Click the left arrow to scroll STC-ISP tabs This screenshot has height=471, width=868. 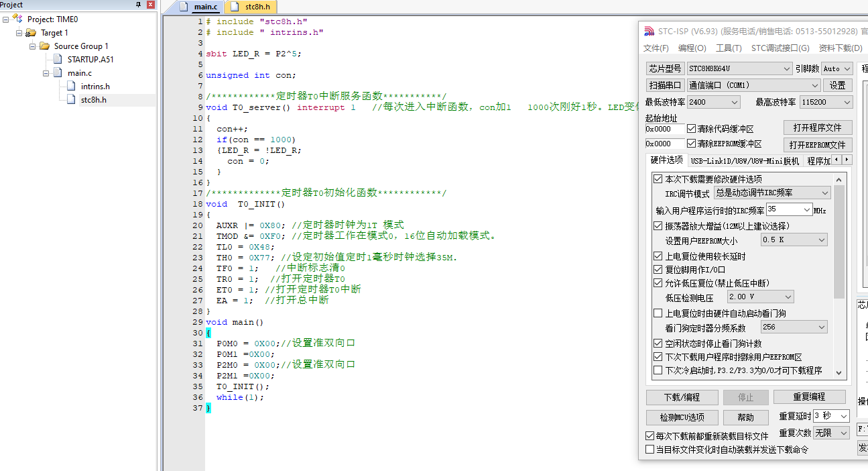836,160
